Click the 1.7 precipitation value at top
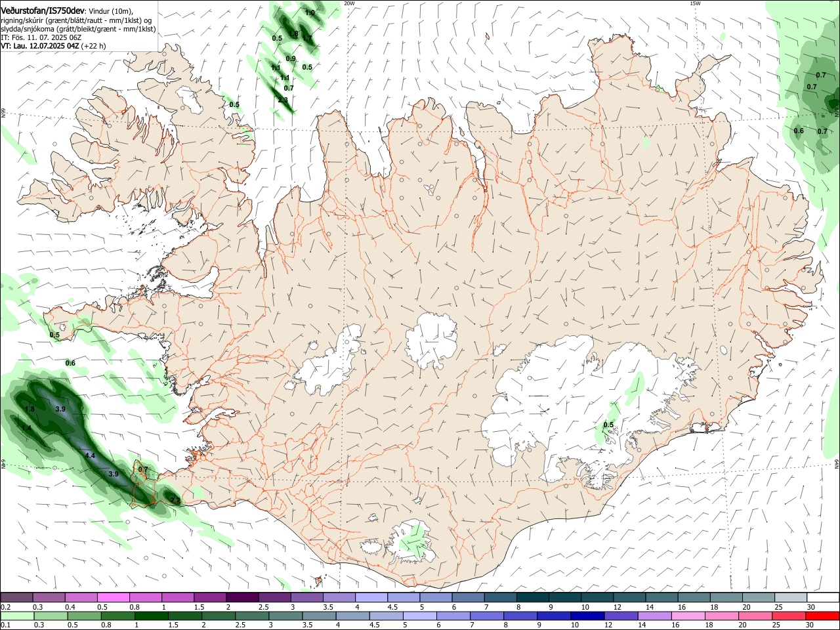This screenshot has height=630, width=840. (x=307, y=38)
